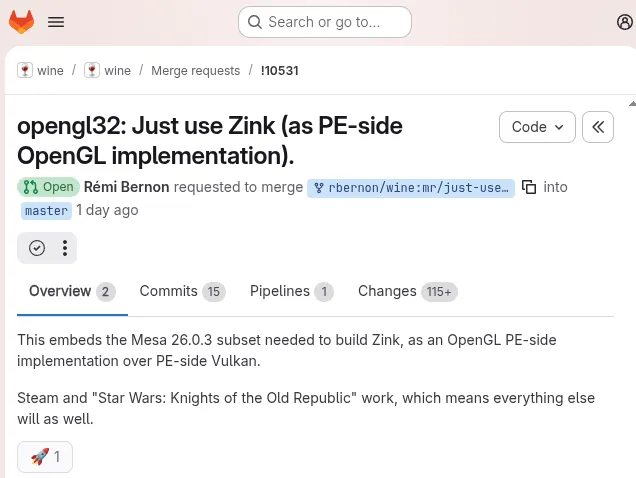Click the rocket emoji reaction
Viewport: 636px width, 478px height.
coord(45,457)
